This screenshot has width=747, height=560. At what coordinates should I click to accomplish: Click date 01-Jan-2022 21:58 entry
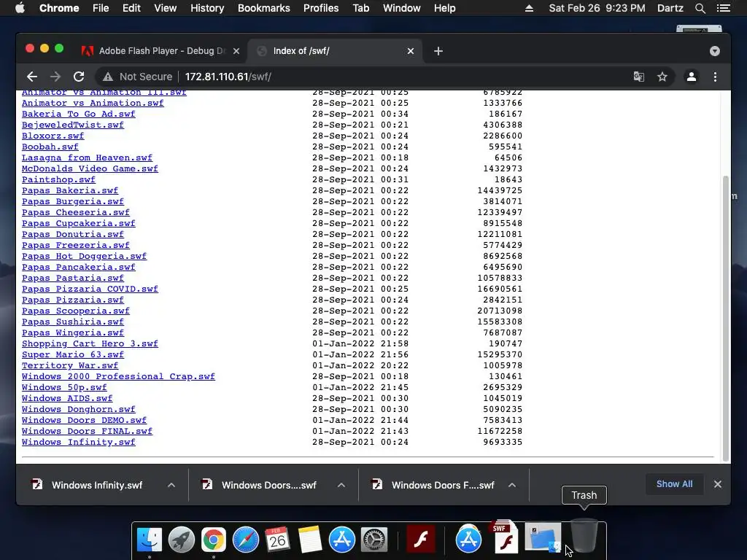coord(360,344)
